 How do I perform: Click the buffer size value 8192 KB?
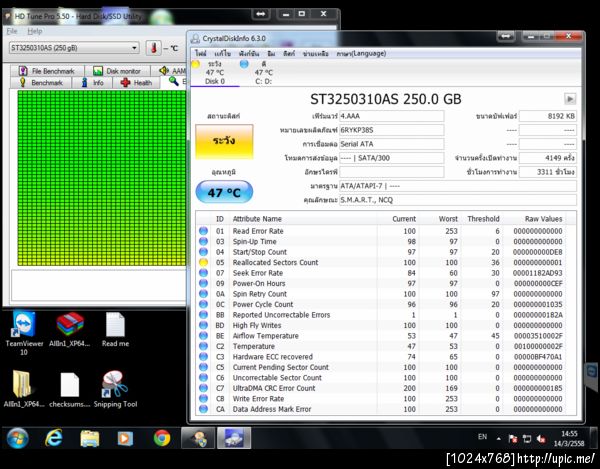(x=548, y=116)
